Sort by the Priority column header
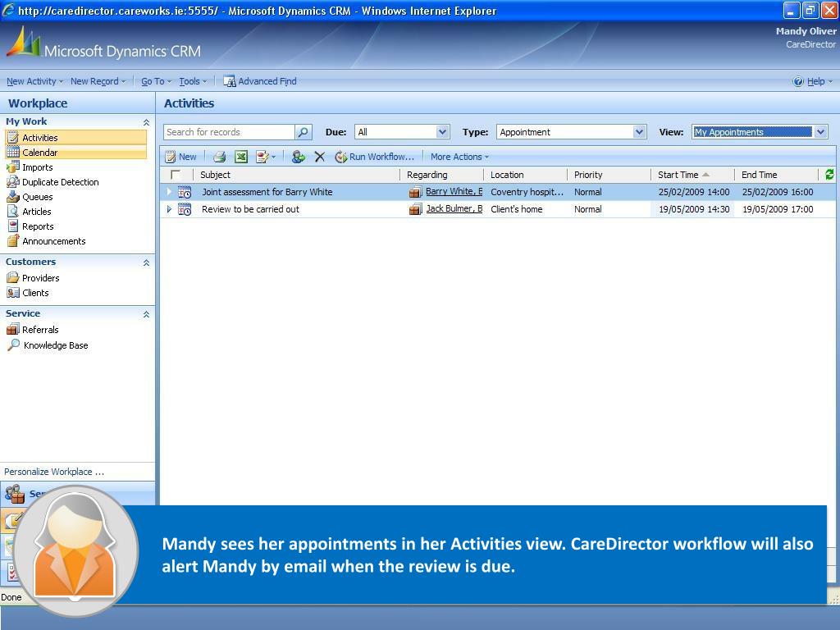 [x=608, y=175]
